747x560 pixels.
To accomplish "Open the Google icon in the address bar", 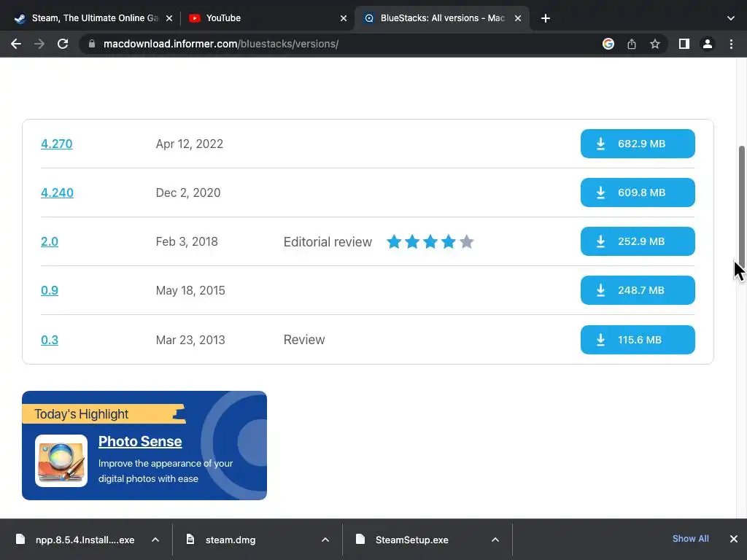I will pyautogui.click(x=608, y=44).
